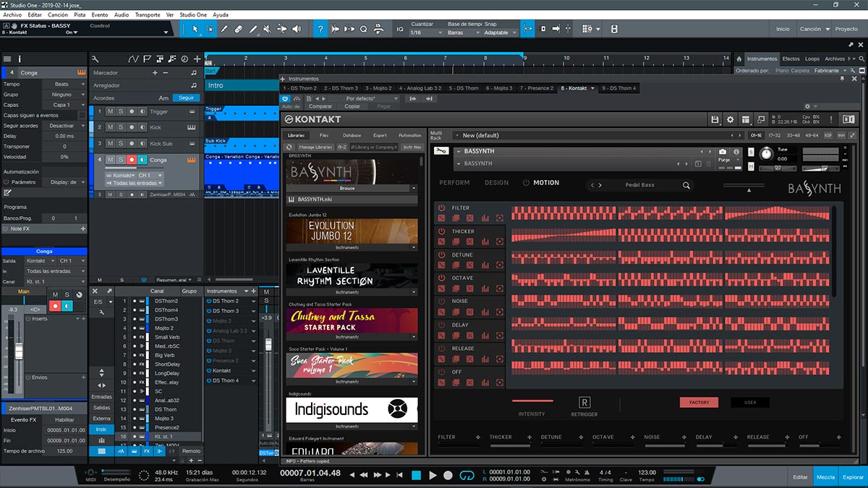Solo the Kick track
This screenshot has height=488, width=868.
coord(121,127)
